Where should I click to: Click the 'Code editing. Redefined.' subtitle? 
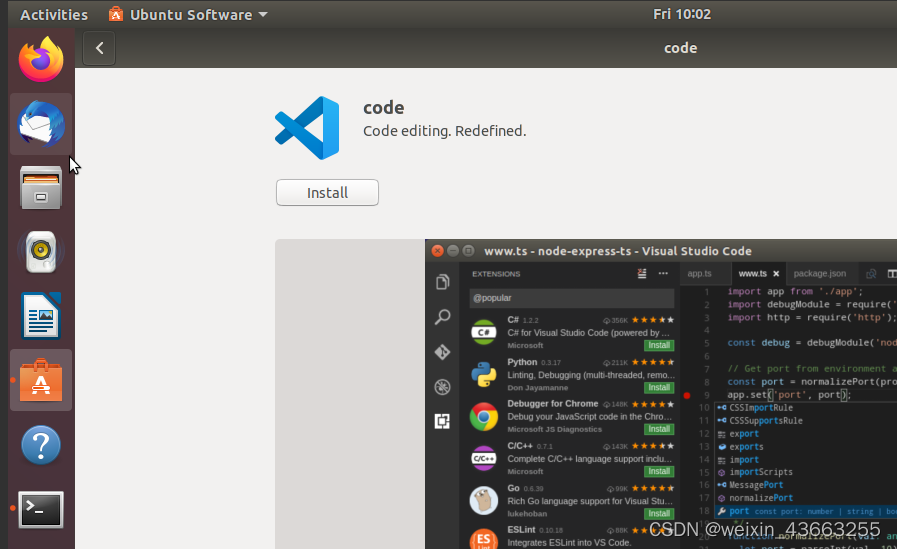444,131
